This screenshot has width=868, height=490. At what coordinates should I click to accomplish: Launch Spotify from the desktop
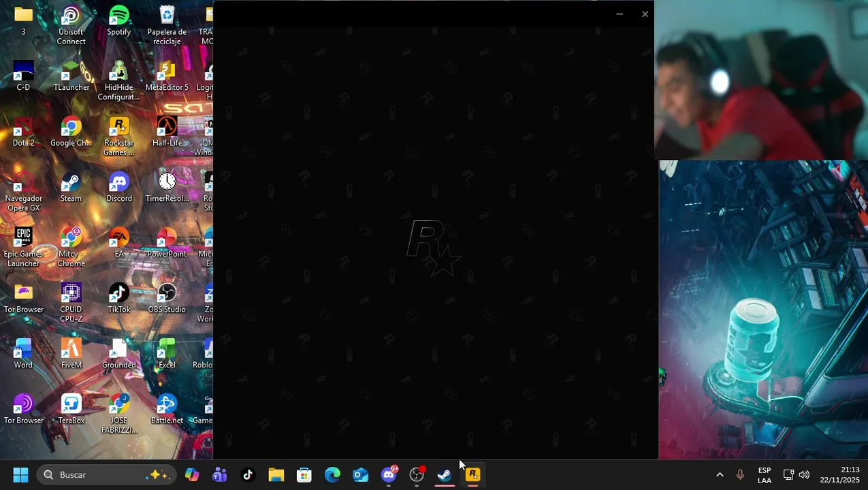(x=118, y=20)
